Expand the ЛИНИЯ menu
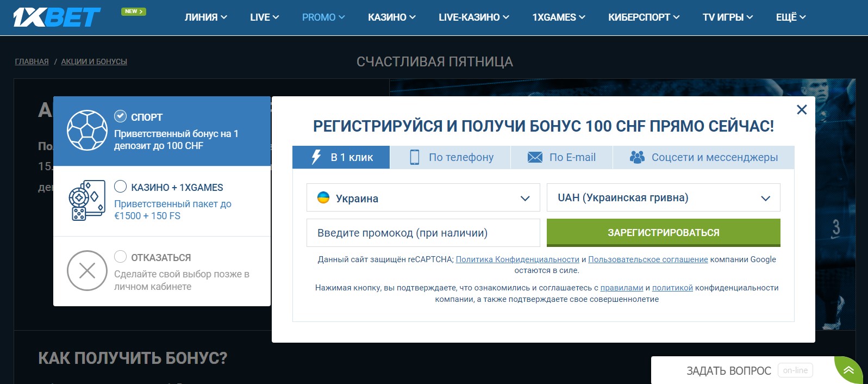This screenshot has width=868, height=384. click(205, 17)
